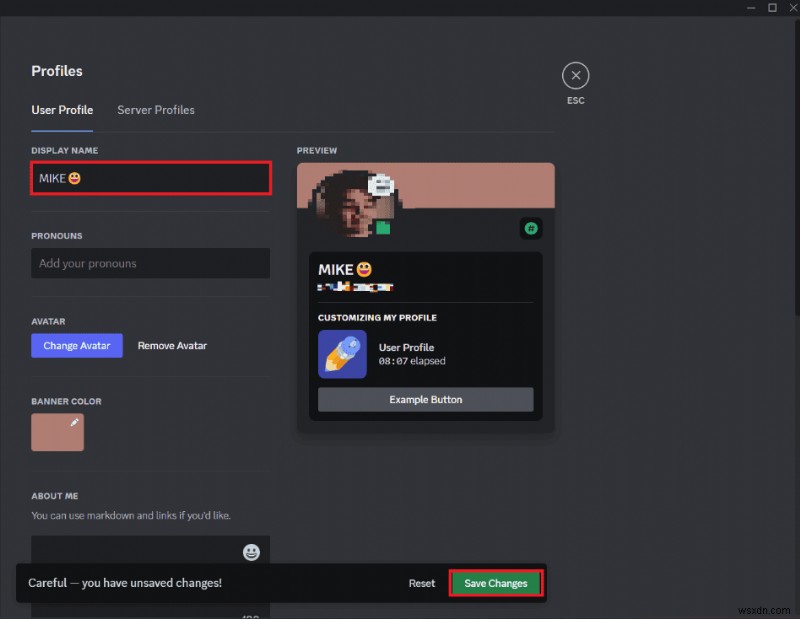Screen dimensions: 800x619
Task: Open the Server Profiles tab
Action: point(156,110)
